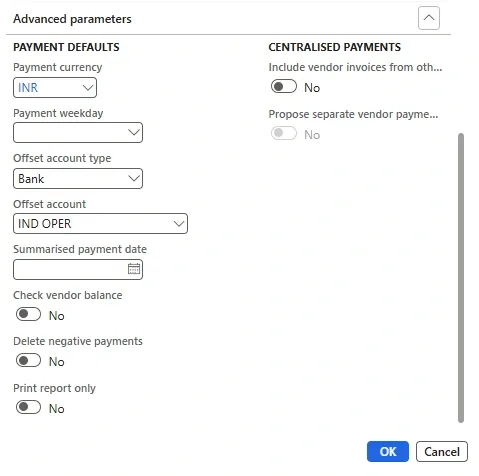This screenshot has width=479, height=476.
Task: Enable Include vendor invoices from other entities
Action: click(284, 87)
